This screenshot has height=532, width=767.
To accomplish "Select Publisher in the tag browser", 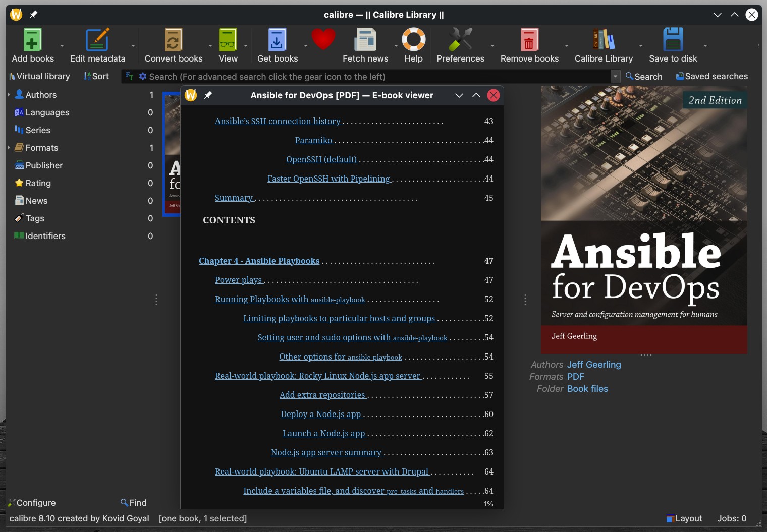I will 44,165.
